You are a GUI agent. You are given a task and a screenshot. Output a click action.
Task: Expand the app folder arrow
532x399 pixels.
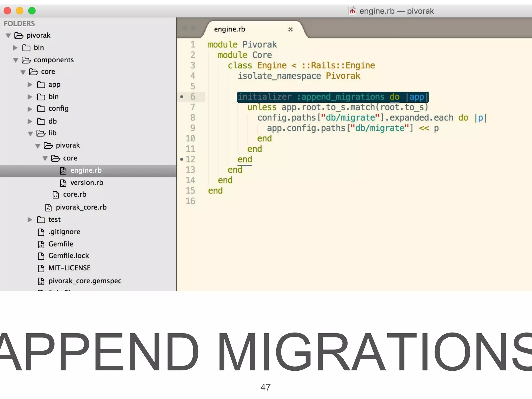coord(30,85)
